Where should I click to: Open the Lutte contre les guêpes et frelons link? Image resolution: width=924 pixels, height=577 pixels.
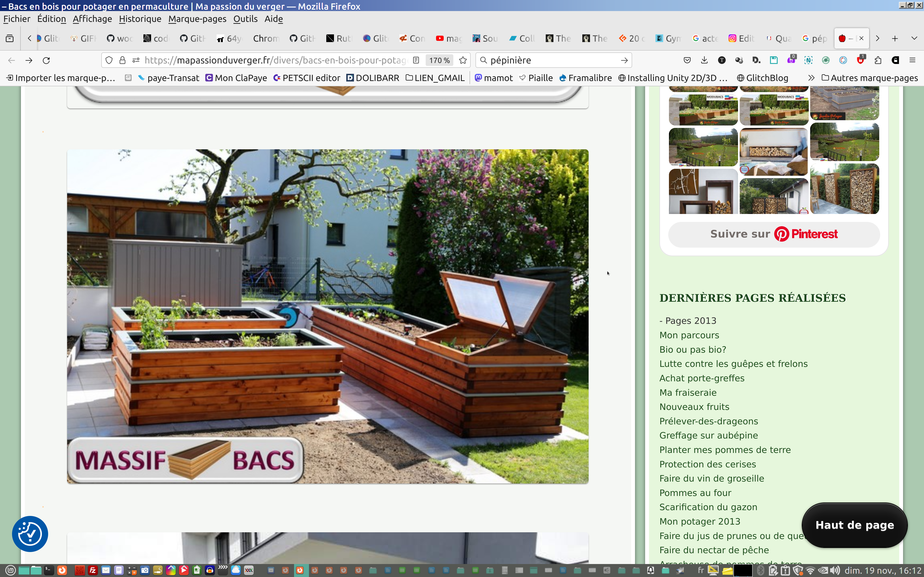(733, 364)
